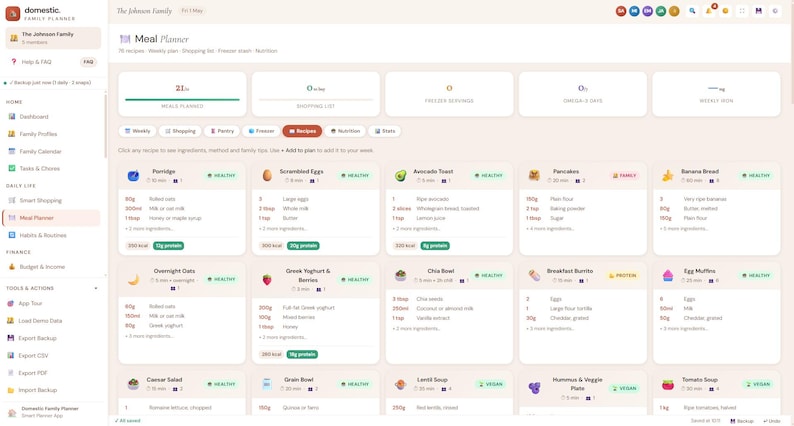
Task: Click the Tomato Soup tomato icon
Action: [668, 384]
